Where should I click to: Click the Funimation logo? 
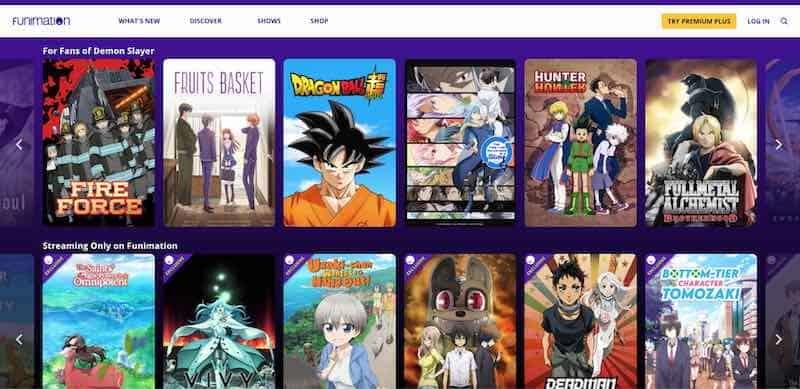pyautogui.click(x=41, y=21)
